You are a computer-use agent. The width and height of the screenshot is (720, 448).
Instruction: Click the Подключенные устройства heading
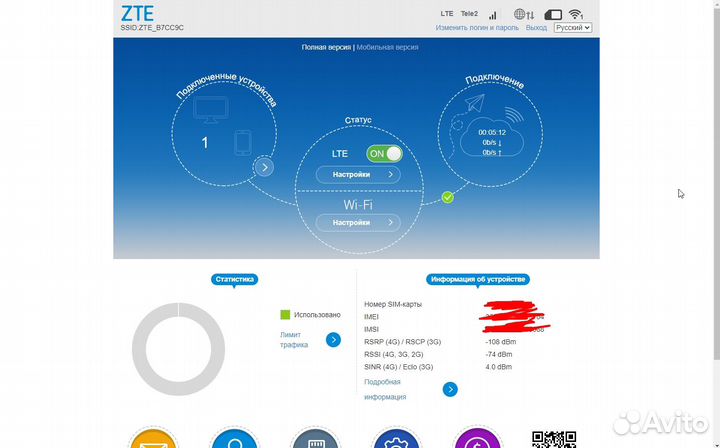[x=227, y=88]
